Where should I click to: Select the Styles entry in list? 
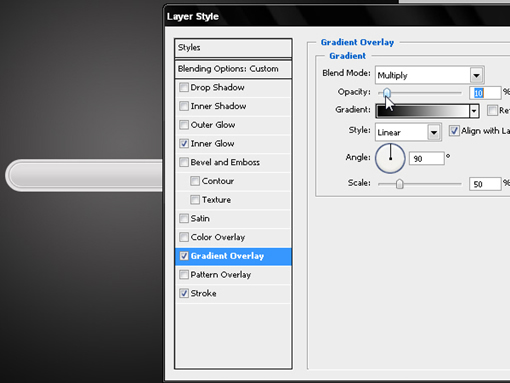233,48
